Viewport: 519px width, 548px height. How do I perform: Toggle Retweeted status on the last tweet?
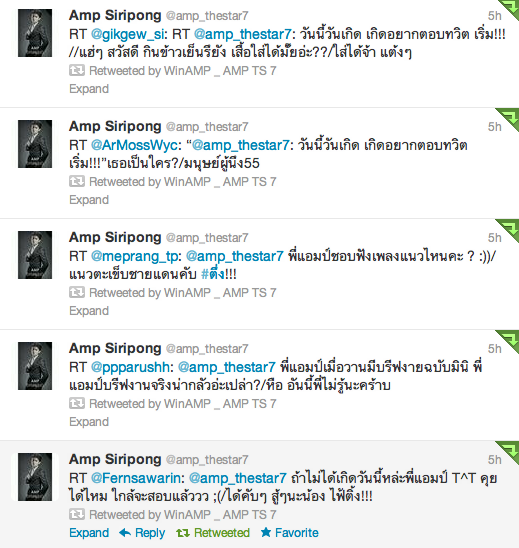tap(213, 533)
